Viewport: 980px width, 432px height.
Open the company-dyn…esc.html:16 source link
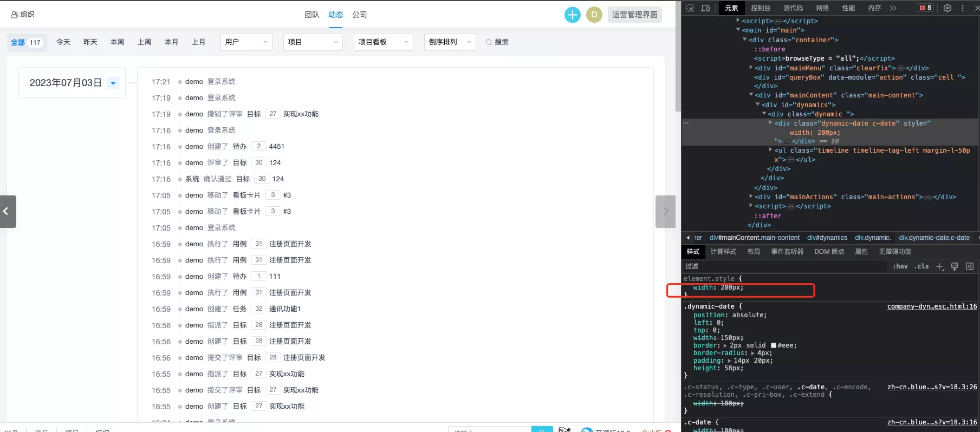932,306
